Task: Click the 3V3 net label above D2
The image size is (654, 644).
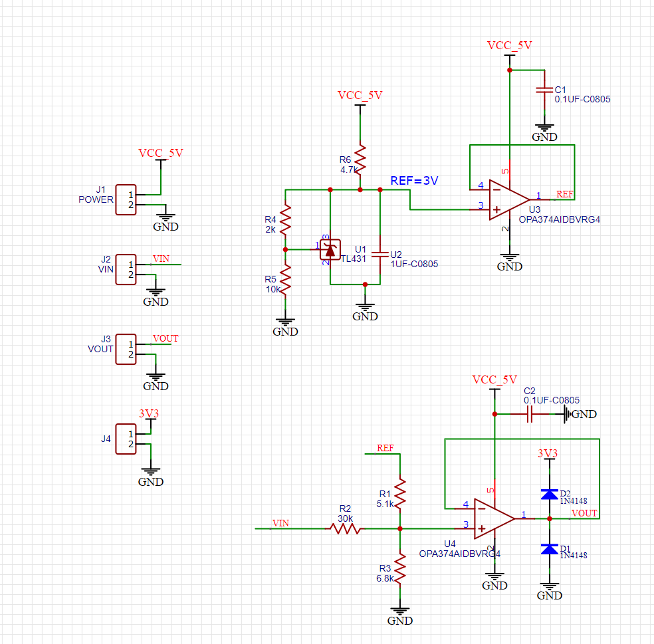Action: pyautogui.click(x=548, y=453)
